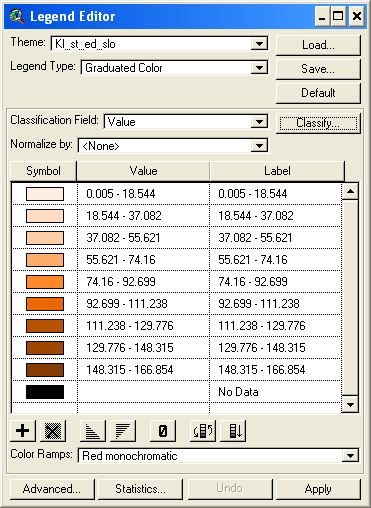Screen dimensions: 371x508
Task: Delete selected class with X icon
Action: click(53, 431)
